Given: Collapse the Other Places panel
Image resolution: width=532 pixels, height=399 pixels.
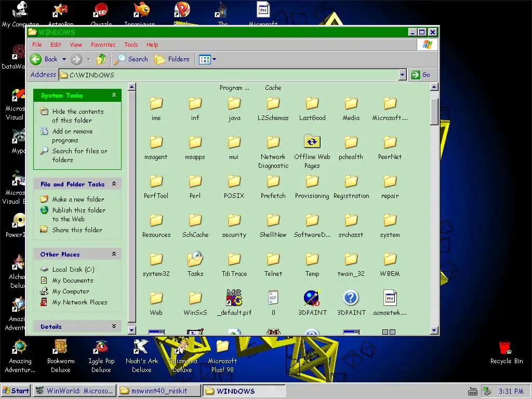Looking at the screenshot, I should (114, 254).
